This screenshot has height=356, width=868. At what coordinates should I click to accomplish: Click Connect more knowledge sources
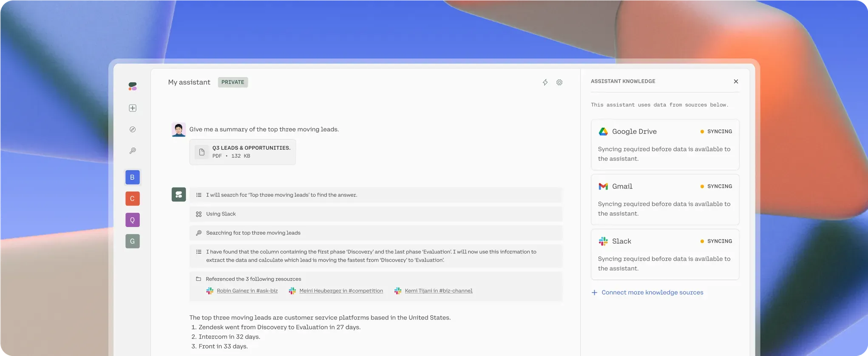[652, 293]
